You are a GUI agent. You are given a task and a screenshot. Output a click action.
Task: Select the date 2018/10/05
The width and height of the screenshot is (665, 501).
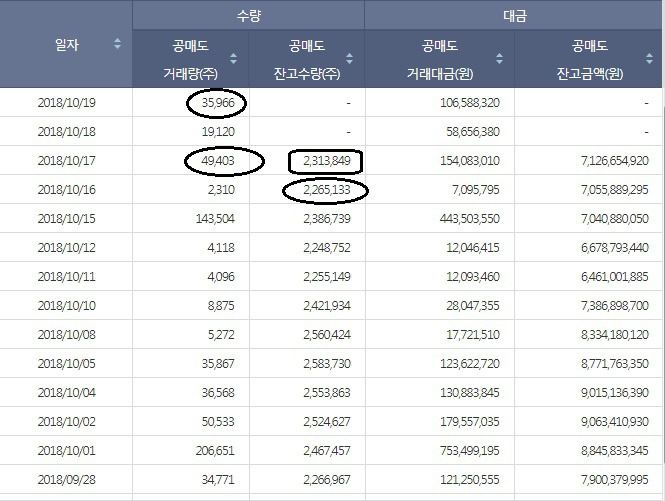[67, 364]
